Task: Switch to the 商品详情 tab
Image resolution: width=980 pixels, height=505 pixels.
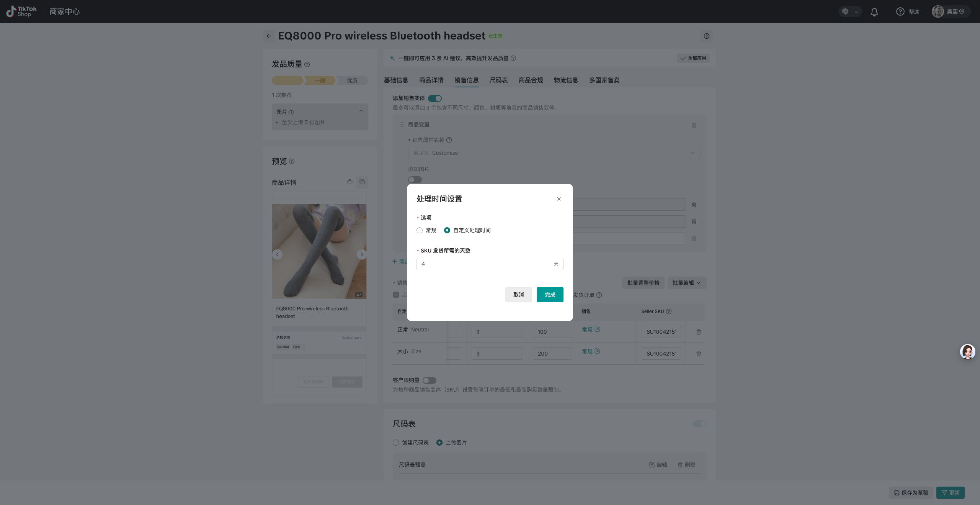Action: pyautogui.click(x=431, y=80)
